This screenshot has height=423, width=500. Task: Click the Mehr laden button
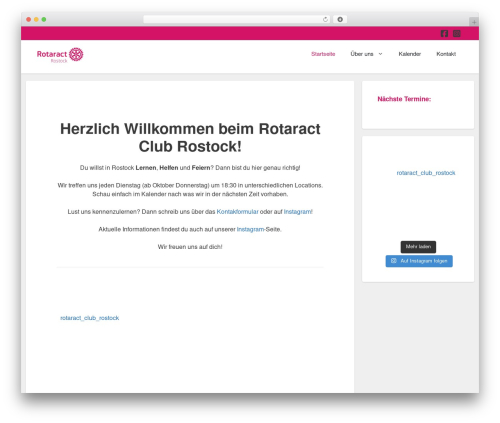point(418,247)
